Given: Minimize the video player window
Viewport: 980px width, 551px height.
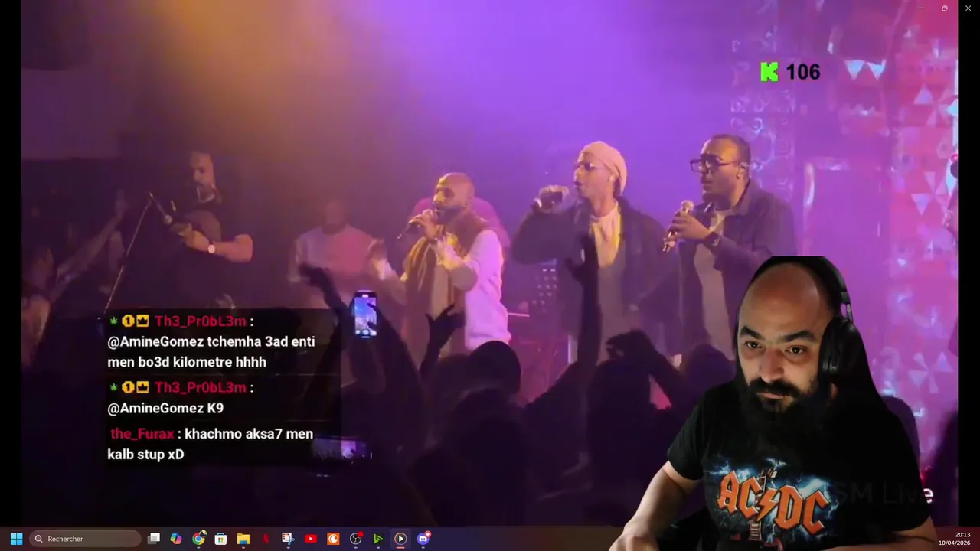Looking at the screenshot, I should 921,8.
